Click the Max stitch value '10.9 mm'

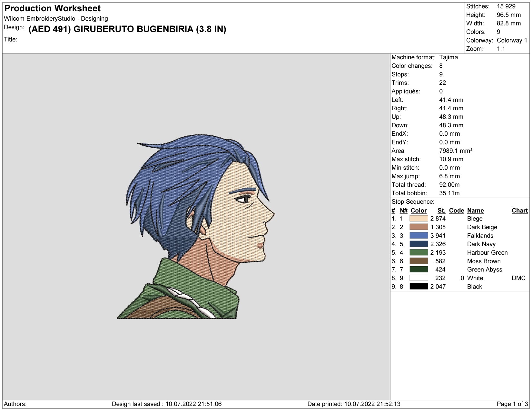pos(451,159)
